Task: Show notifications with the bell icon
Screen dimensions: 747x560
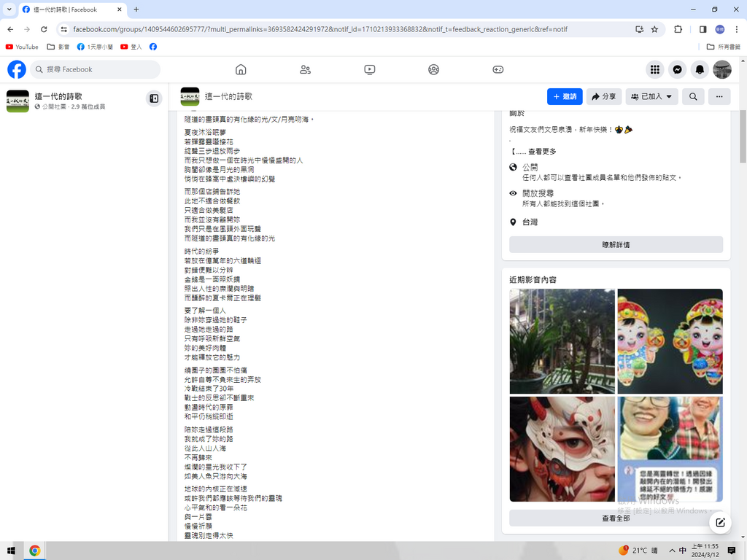Action: tap(700, 69)
